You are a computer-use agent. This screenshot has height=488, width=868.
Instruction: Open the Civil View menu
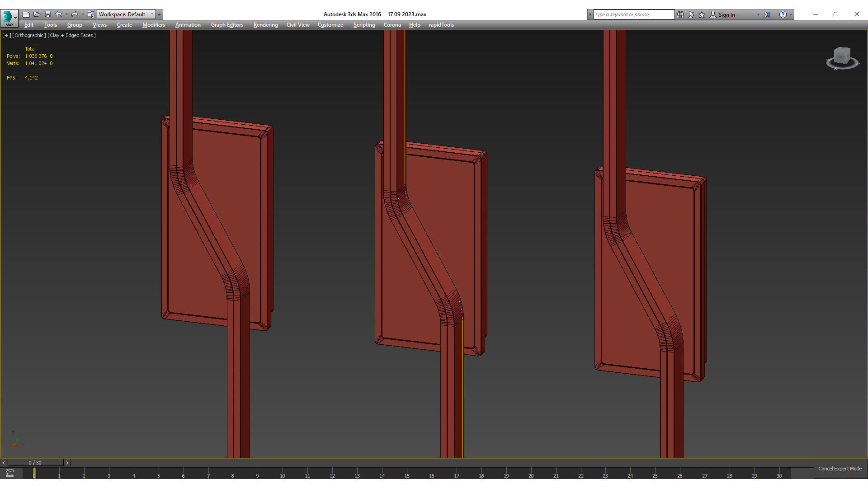click(298, 25)
